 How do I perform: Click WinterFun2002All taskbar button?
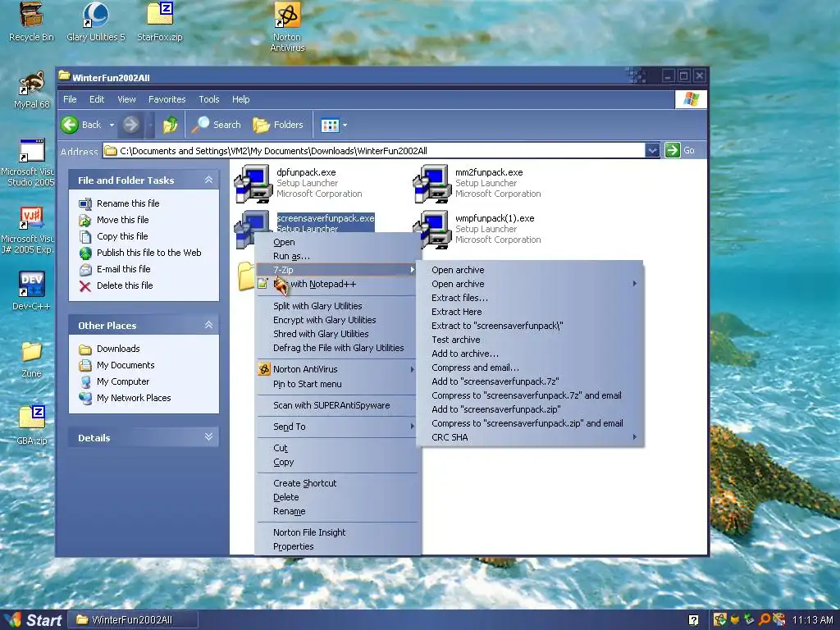pos(134,620)
